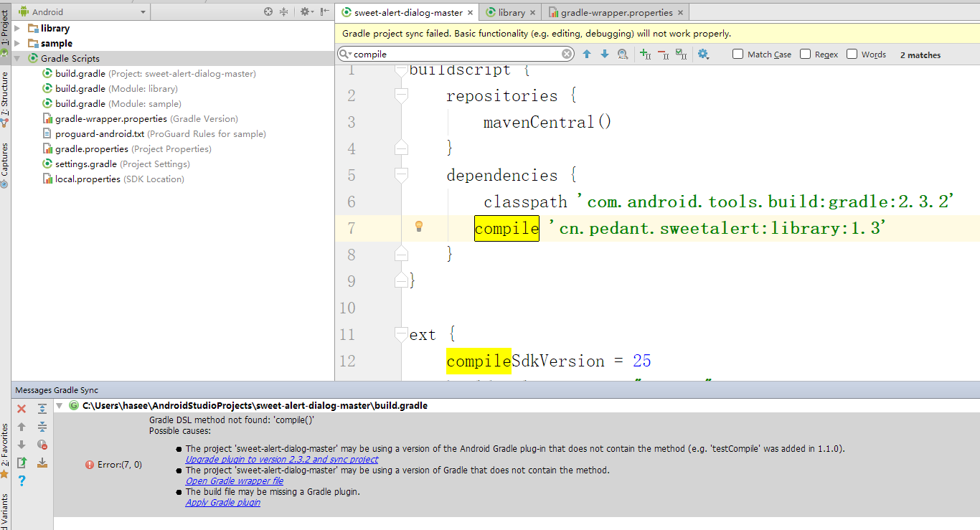Click inside the compile search field

(456, 54)
